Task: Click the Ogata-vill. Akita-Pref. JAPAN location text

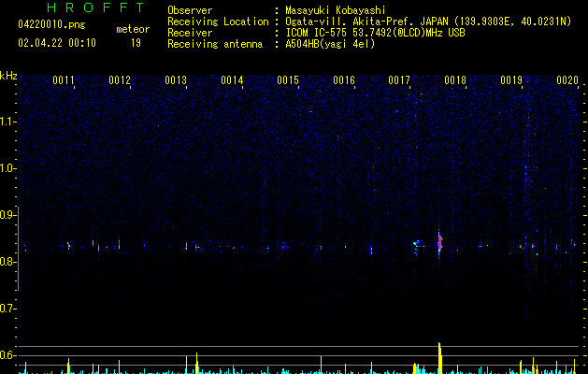Action: [428, 22]
